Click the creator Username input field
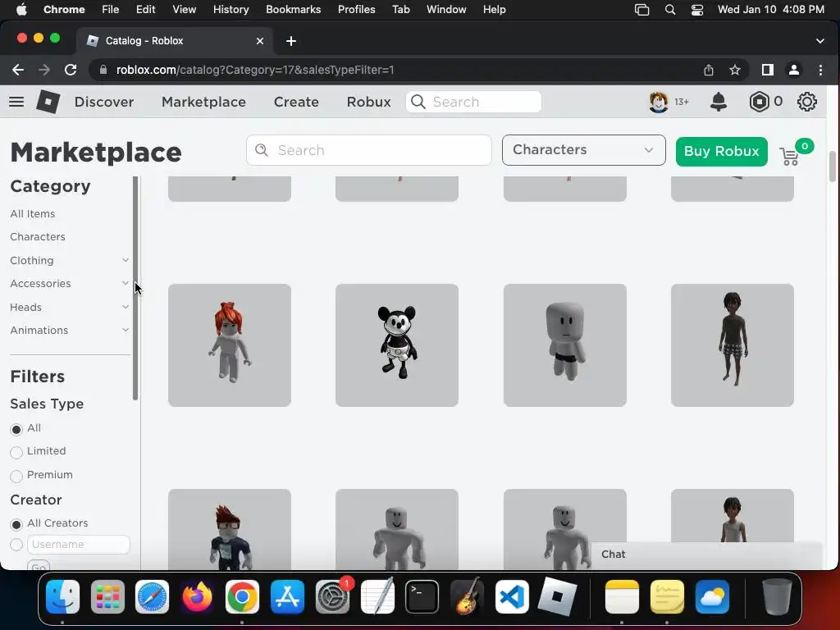Screen dimensions: 840x630 click(78, 545)
